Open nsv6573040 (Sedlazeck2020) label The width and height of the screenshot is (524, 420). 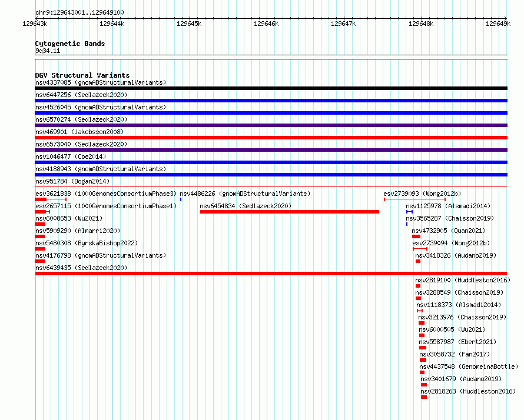[81, 144]
